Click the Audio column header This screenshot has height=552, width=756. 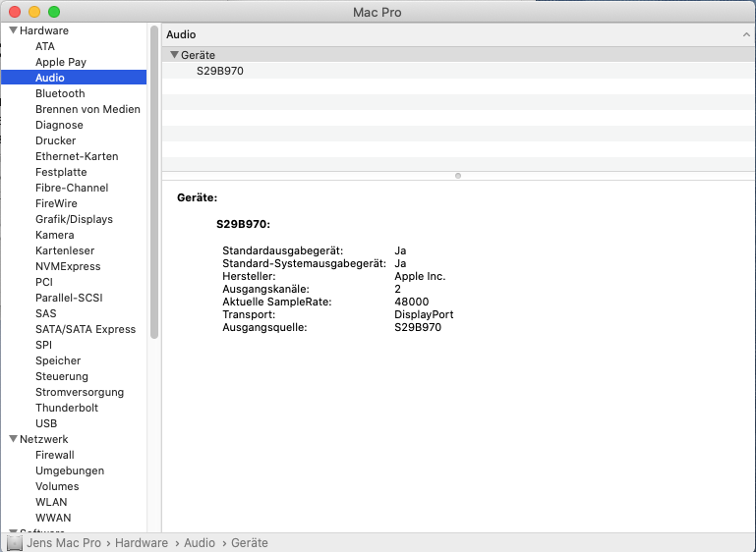181,34
